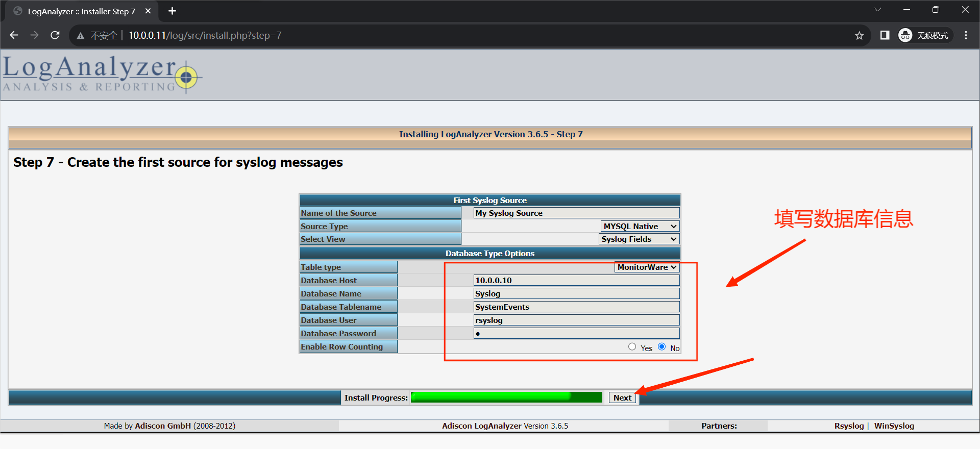Click the address bar URL
Image resolution: width=980 pixels, height=449 pixels.
click(205, 35)
